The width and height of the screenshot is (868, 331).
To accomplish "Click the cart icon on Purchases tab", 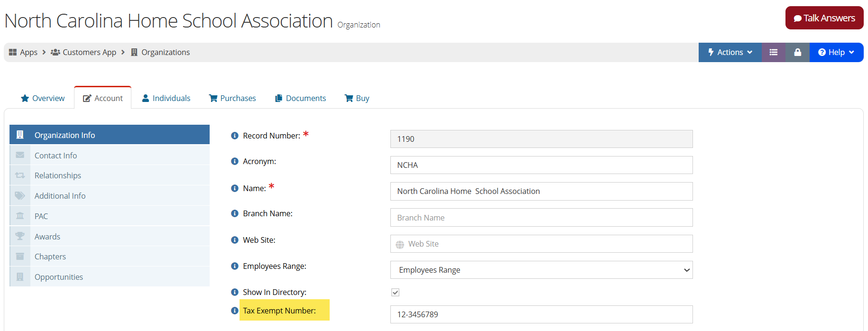I will coord(213,98).
